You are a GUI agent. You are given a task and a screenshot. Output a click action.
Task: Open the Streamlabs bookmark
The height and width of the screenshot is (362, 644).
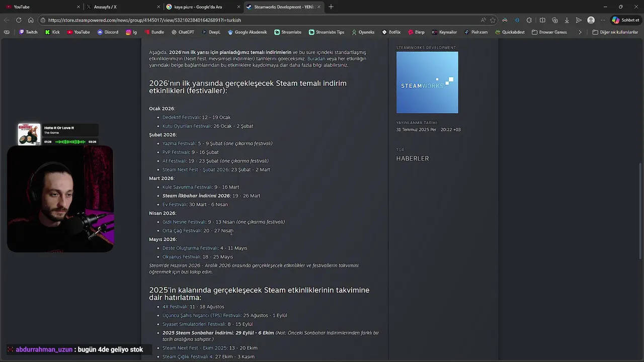click(x=288, y=32)
